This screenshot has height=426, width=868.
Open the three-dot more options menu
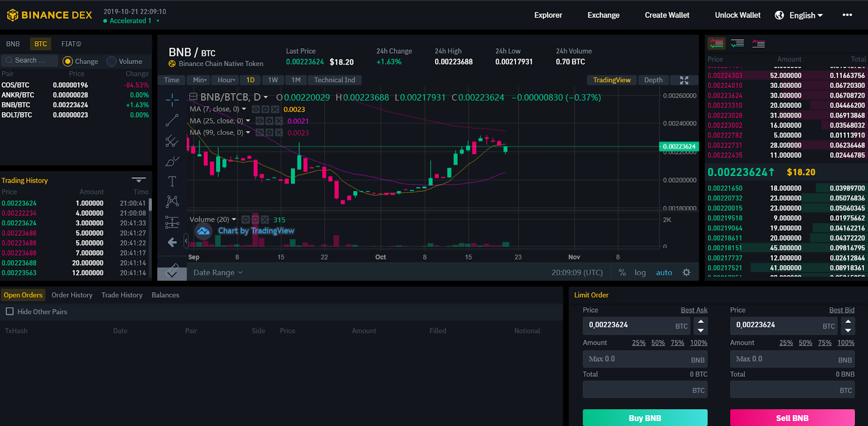pyautogui.click(x=847, y=15)
